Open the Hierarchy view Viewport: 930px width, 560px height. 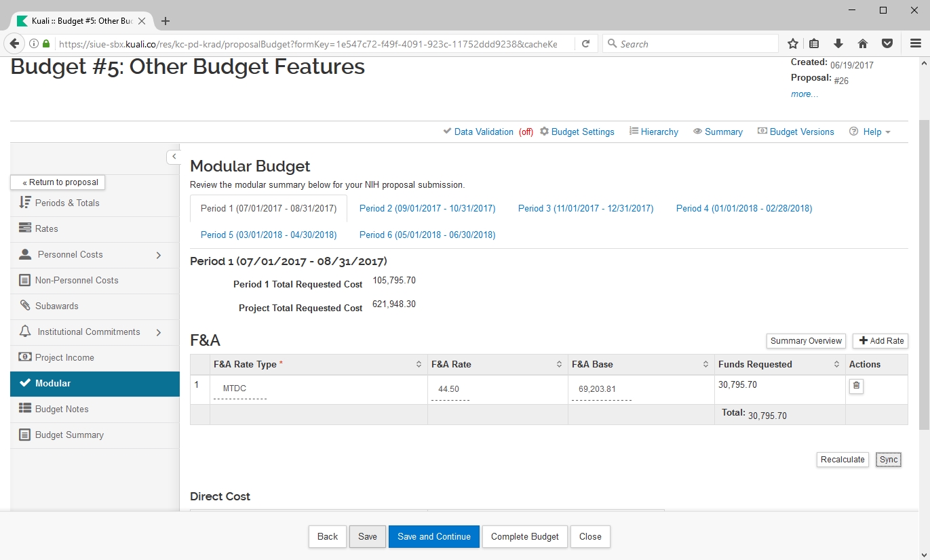[x=653, y=132]
